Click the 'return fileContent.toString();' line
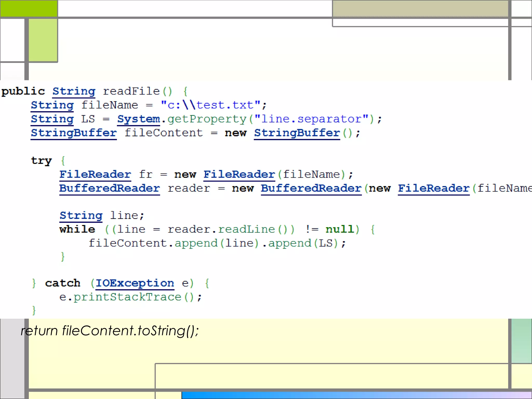 click(x=110, y=331)
